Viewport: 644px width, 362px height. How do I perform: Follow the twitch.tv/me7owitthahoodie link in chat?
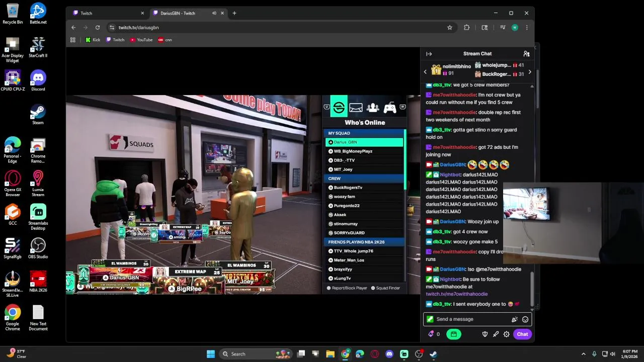click(x=457, y=294)
